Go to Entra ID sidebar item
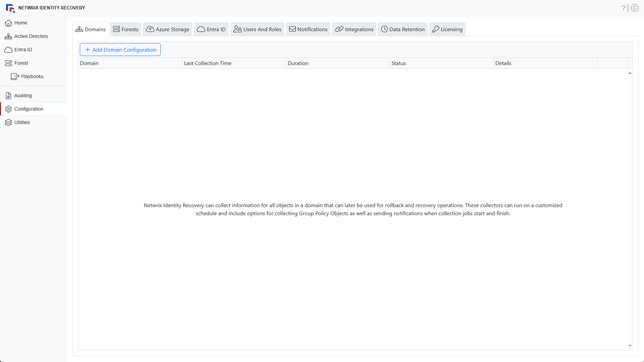Image resolution: width=644 pixels, height=362 pixels. [x=23, y=50]
